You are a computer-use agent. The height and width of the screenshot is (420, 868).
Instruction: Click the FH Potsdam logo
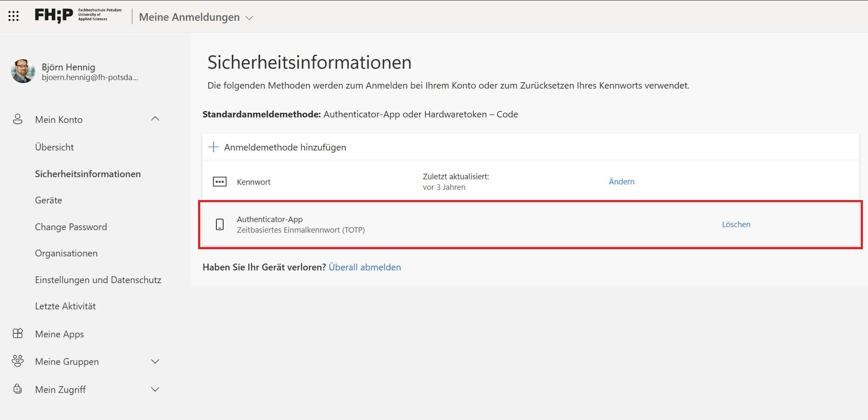[78, 15]
